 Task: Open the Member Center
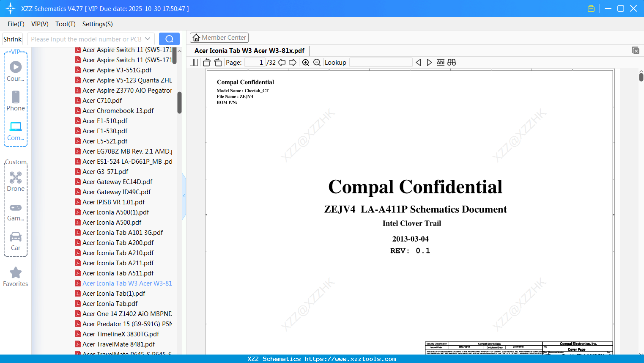click(x=219, y=38)
